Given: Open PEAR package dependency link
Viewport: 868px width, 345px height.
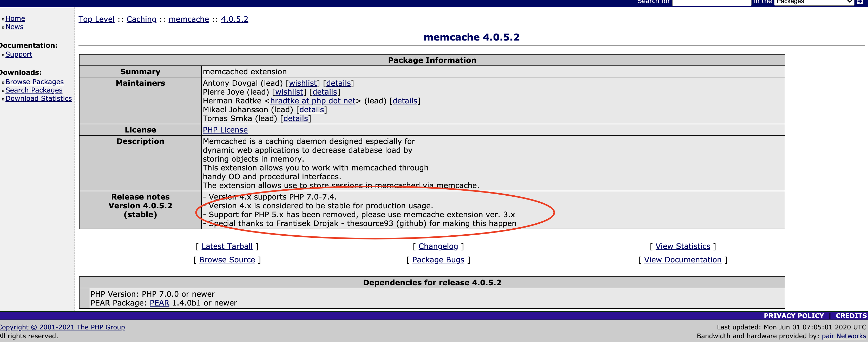Looking at the screenshot, I should pos(159,303).
